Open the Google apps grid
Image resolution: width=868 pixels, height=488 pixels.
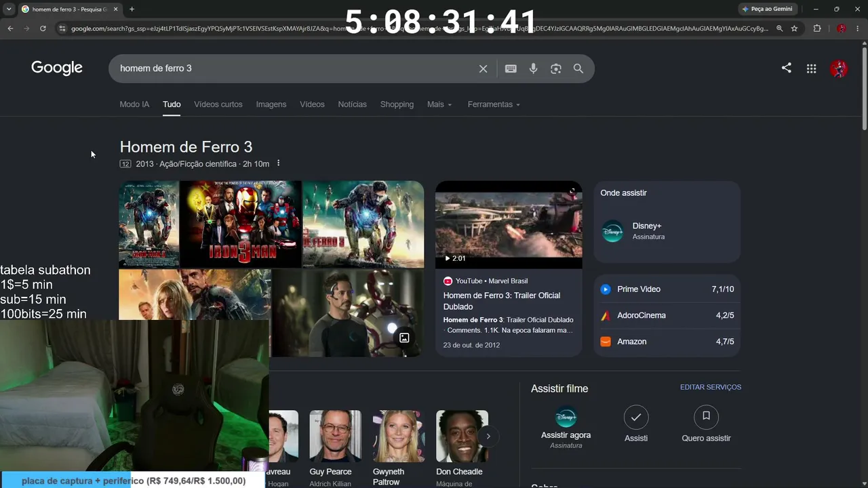point(811,68)
